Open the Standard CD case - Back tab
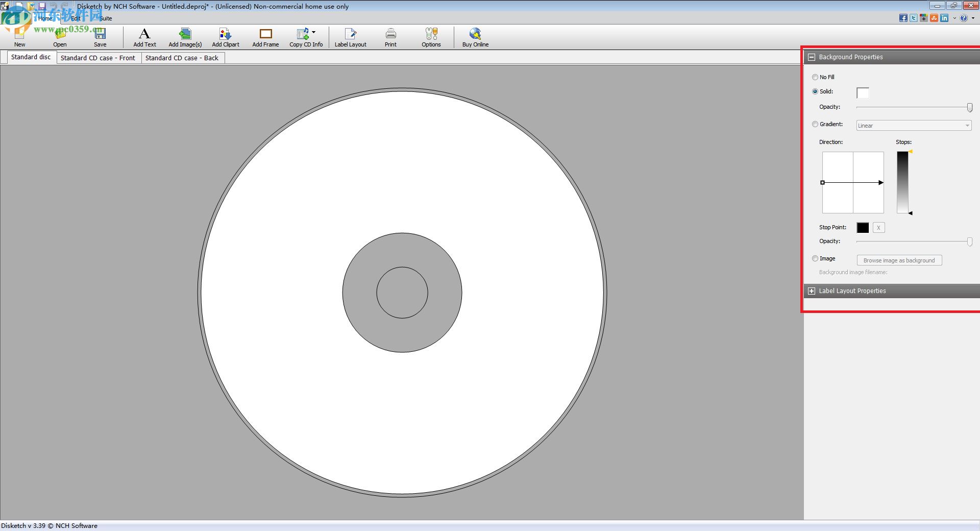This screenshot has height=531, width=980. [182, 58]
